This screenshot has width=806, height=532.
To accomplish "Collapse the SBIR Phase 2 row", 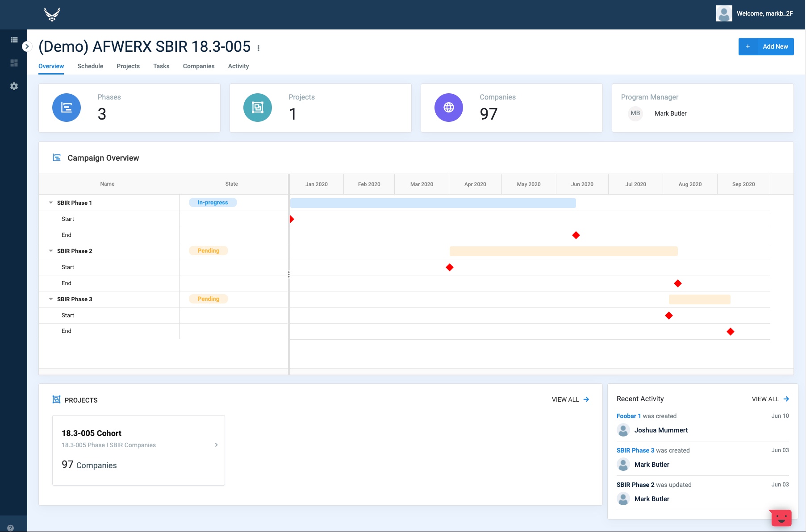I will [51, 251].
